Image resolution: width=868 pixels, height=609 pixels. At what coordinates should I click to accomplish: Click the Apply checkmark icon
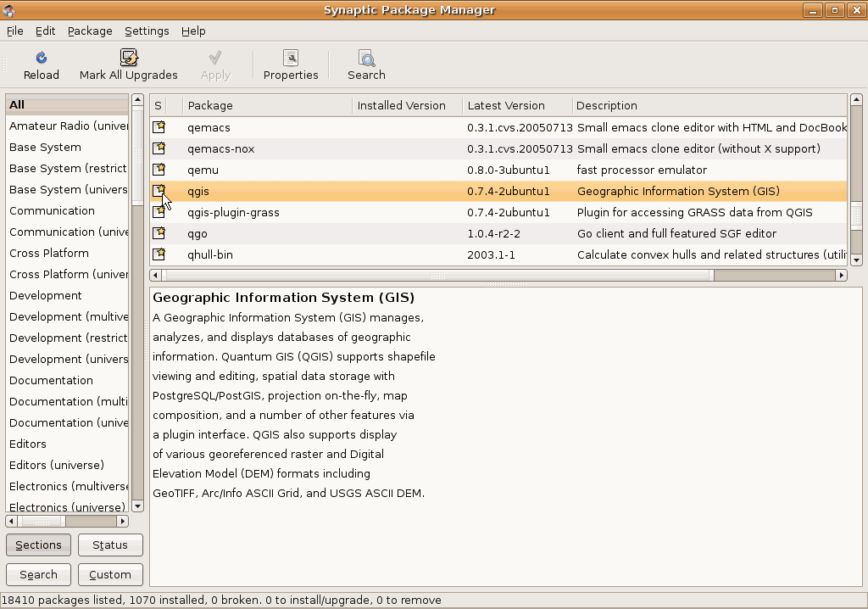pyautogui.click(x=215, y=58)
